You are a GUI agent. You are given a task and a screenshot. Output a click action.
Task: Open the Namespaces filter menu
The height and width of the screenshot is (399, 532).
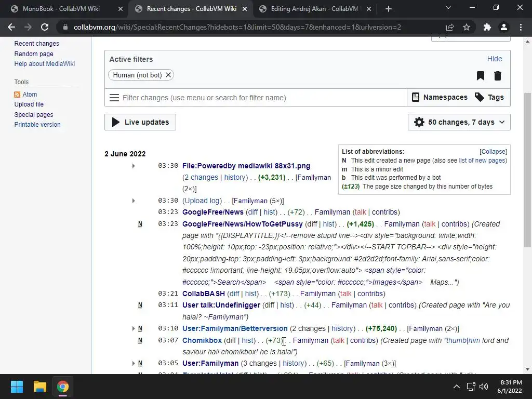[440, 97]
